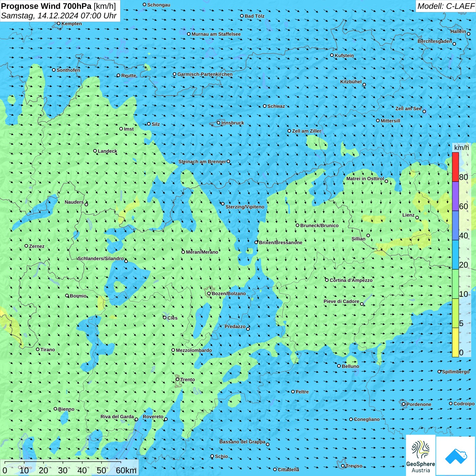Select the Bozen/Bolzano city label

229,293
